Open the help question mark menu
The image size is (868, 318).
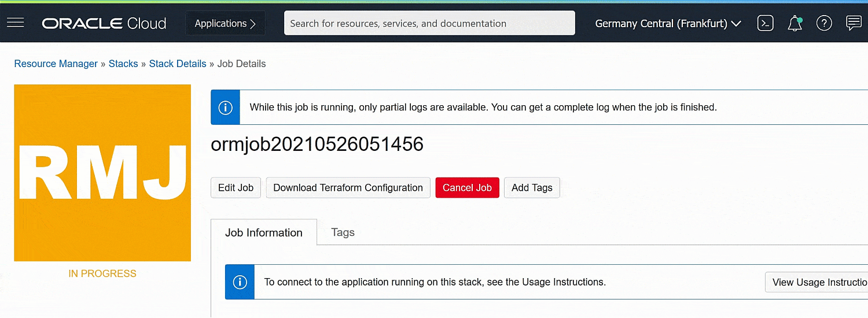(824, 23)
